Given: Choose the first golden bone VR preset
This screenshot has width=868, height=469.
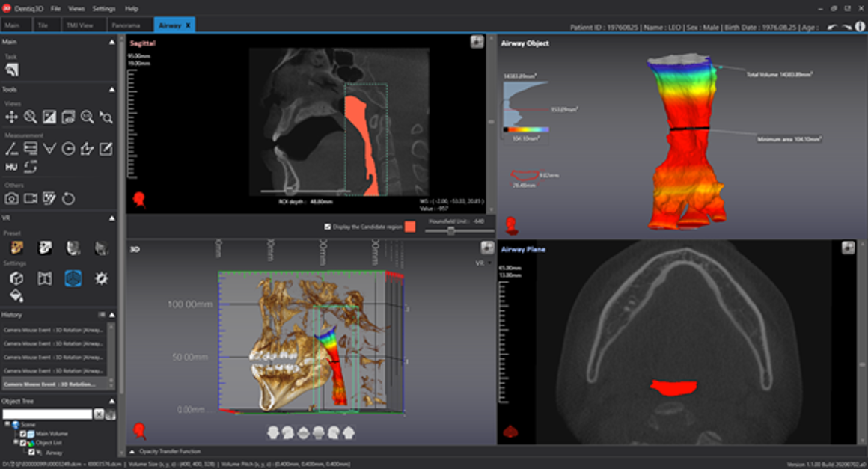Looking at the screenshot, I should point(16,248).
